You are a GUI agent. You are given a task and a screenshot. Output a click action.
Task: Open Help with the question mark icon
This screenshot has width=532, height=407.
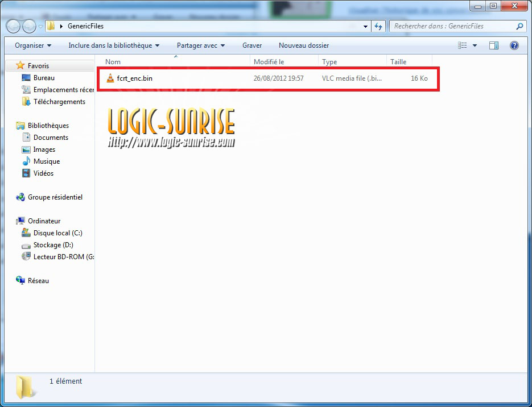pos(514,45)
